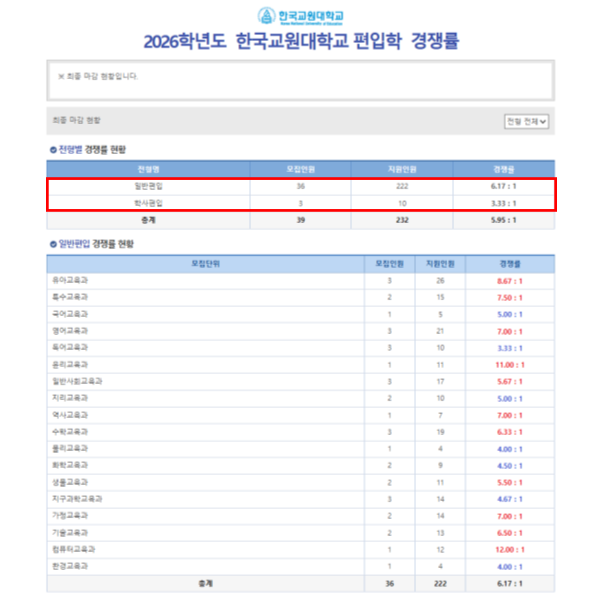Click the 39 total quota cell

[301, 220]
